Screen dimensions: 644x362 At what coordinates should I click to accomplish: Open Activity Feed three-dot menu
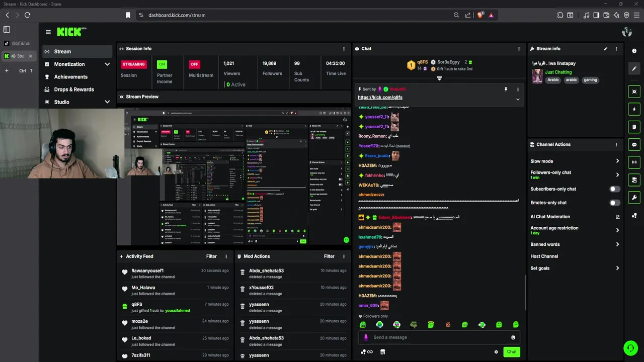[226, 256]
